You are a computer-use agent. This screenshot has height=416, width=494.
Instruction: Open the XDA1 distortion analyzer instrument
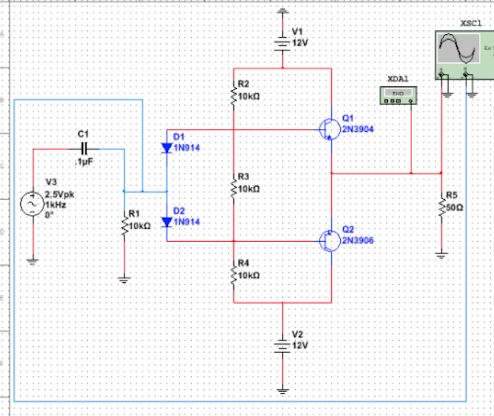pyautogui.click(x=398, y=95)
